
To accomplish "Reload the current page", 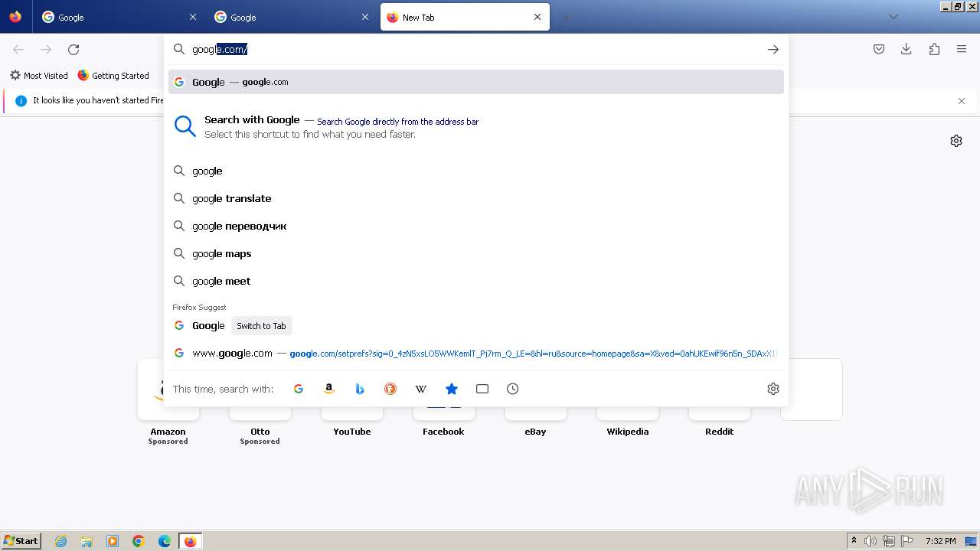I will click(73, 50).
